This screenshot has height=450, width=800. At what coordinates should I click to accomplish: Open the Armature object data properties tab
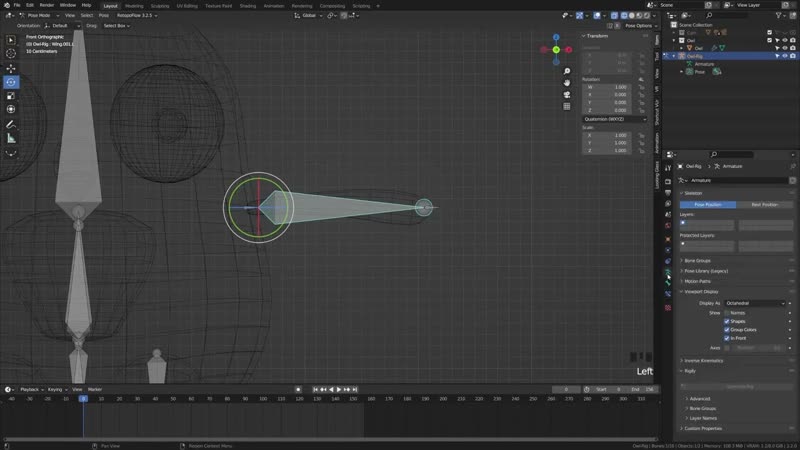tap(668, 272)
